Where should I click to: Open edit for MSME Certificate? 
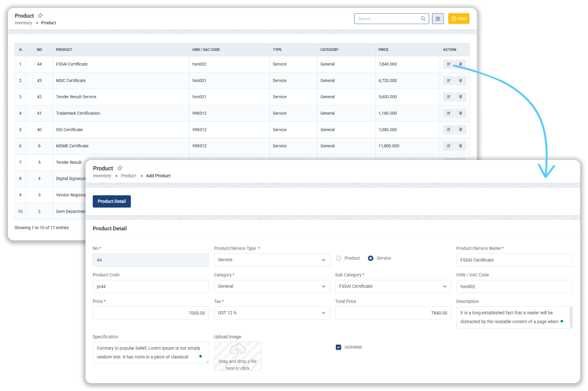click(x=448, y=146)
